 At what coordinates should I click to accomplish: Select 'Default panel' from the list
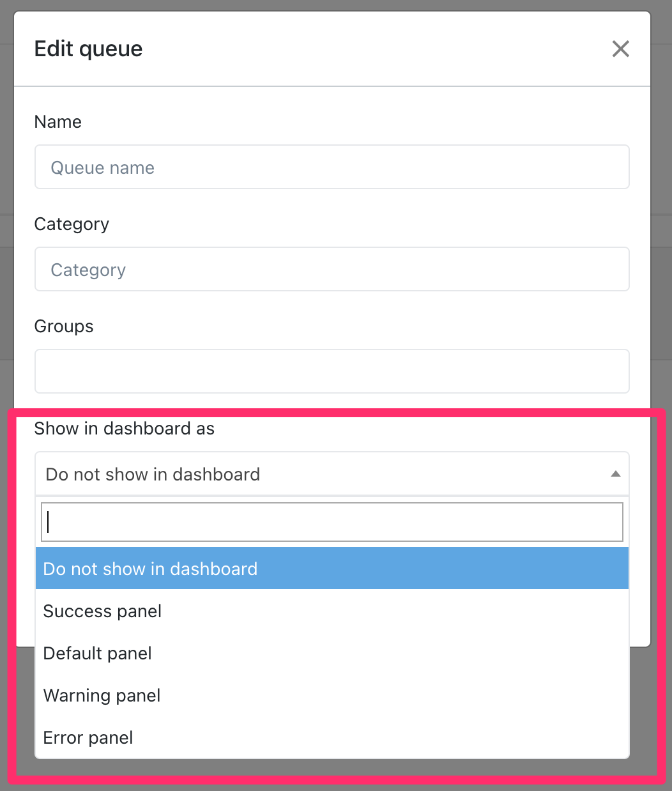point(98,654)
